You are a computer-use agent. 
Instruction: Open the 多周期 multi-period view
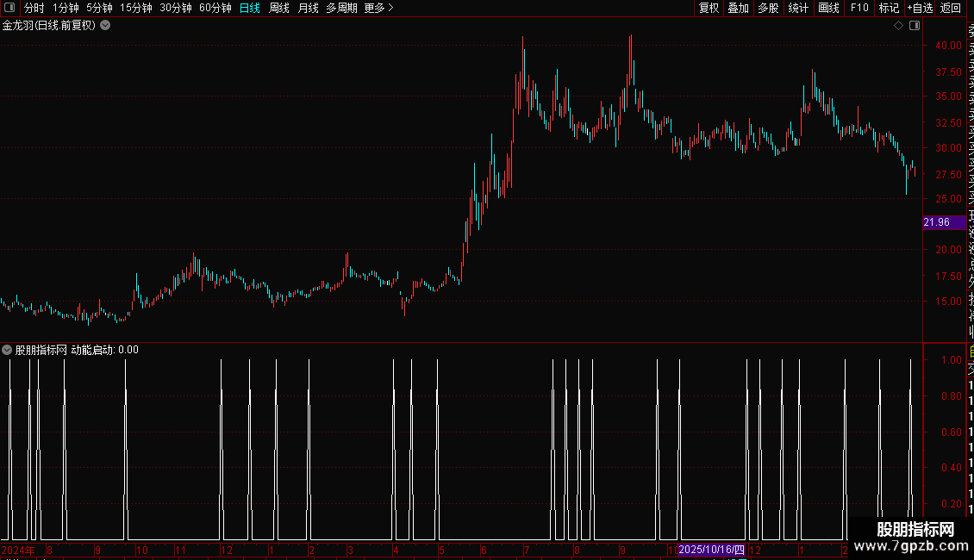[341, 8]
